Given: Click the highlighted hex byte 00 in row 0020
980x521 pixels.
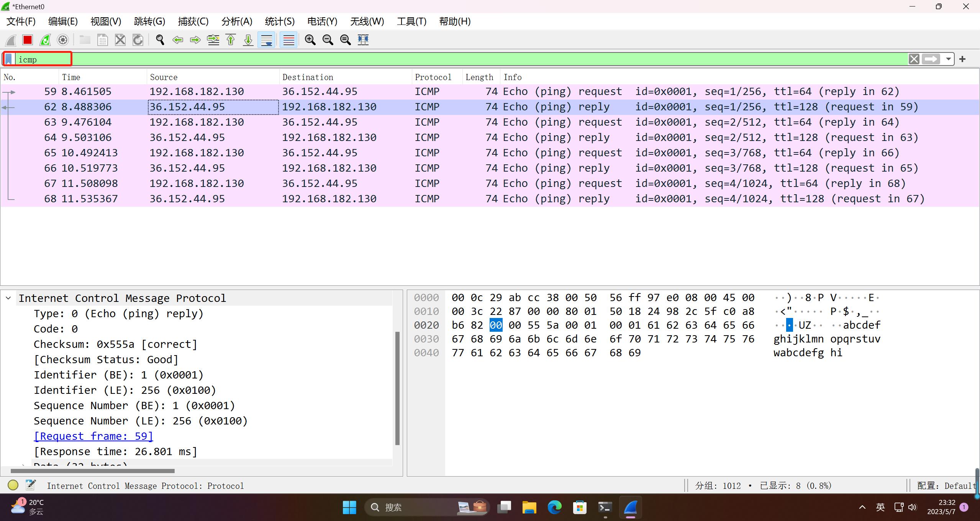Looking at the screenshot, I should point(494,325).
